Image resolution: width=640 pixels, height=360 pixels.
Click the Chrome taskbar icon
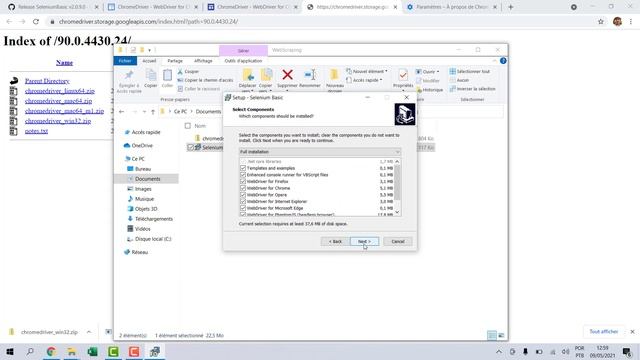[x=51, y=351]
